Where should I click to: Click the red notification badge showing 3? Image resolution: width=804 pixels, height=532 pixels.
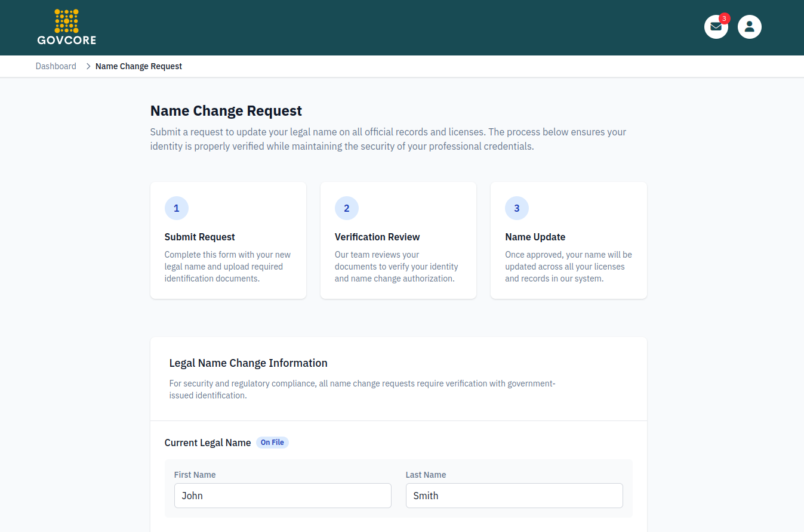point(724,18)
